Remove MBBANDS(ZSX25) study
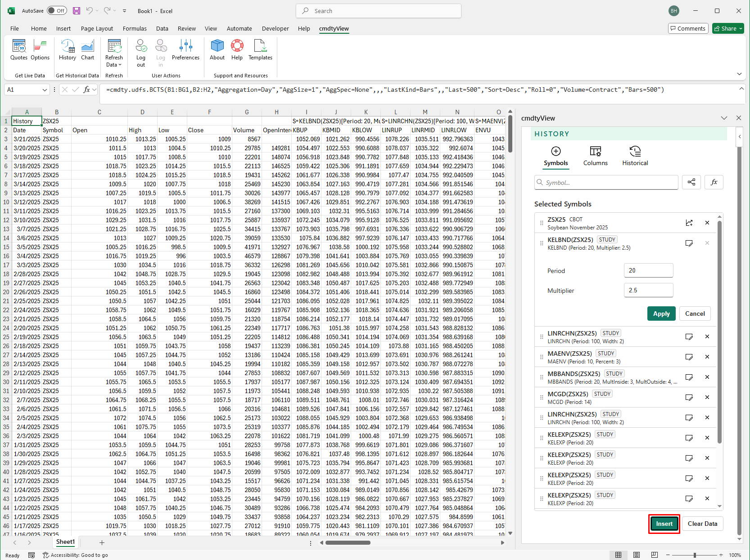The width and height of the screenshot is (750, 560). (707, 377)
